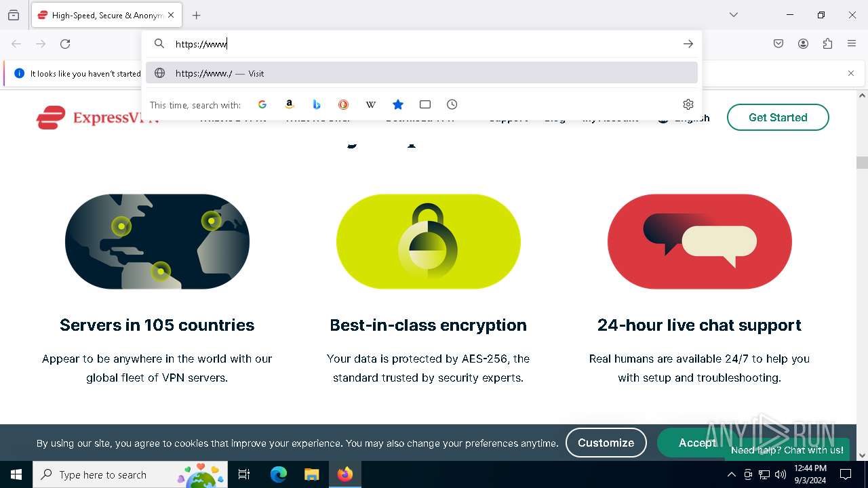Click the 24-hour live chat support heading
This screenshot has width=868, height=488.
click(700, 325)
